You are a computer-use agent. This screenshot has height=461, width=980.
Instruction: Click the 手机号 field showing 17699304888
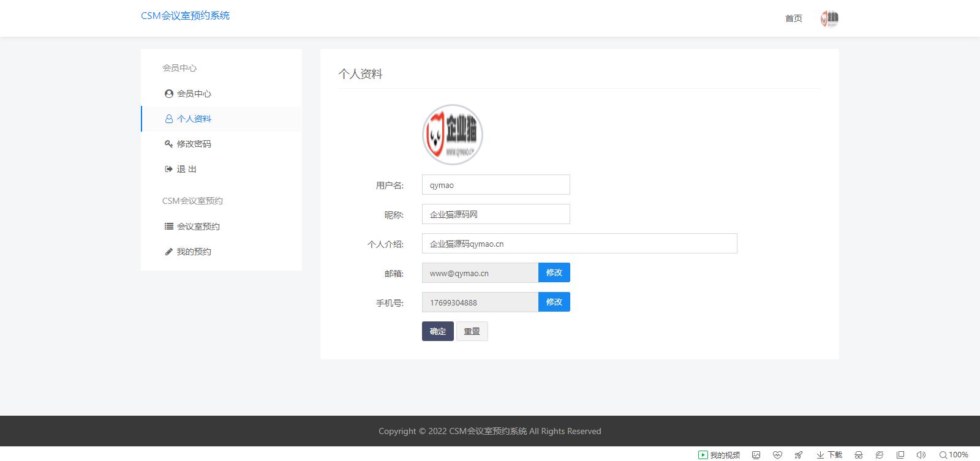coord(480,302)
